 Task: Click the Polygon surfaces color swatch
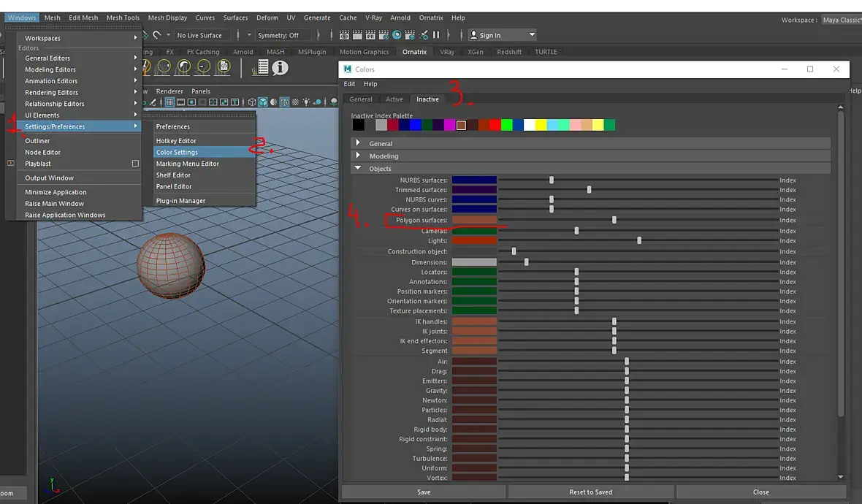pyautogui.click(x=474, y=220)
